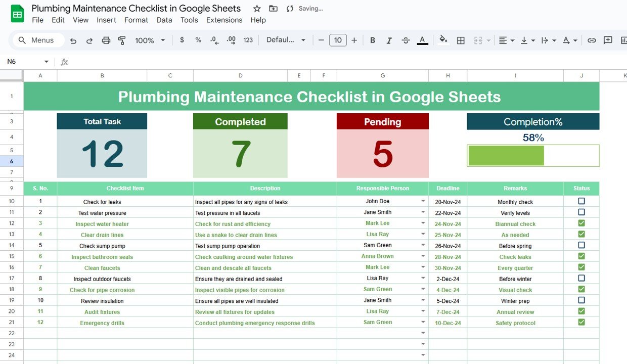Toggle Bold formatting

(x=373, y=40)
